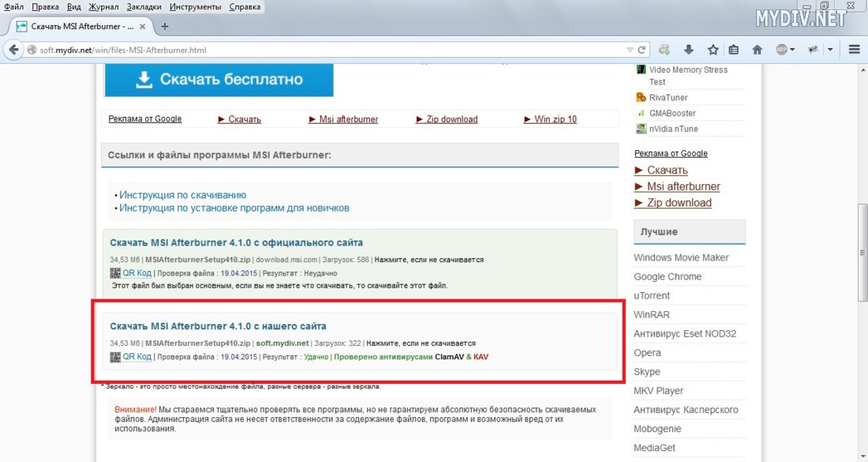This screenshot has width=868, height=462.
Task: Click the RivaTuner icon in sidebar
Action: click(x=641, y=97)
